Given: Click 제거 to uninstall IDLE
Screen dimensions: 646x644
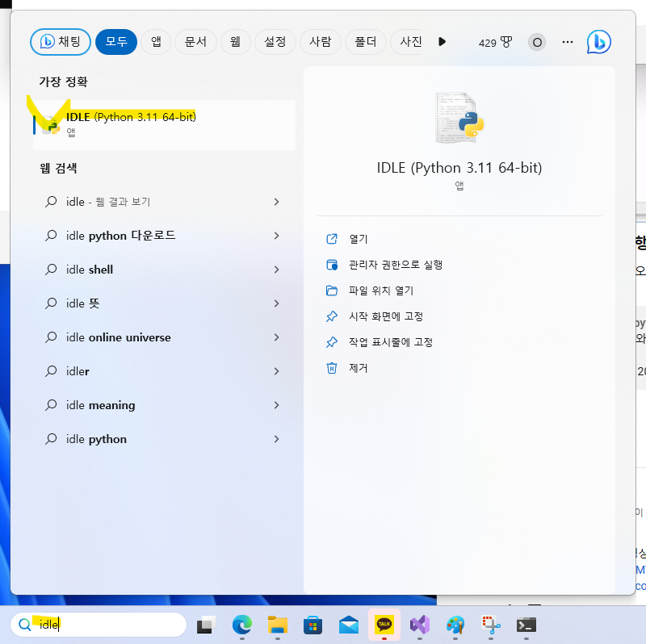Looking at the screenshot, I should pyautogui.click(x=358, y=368).
